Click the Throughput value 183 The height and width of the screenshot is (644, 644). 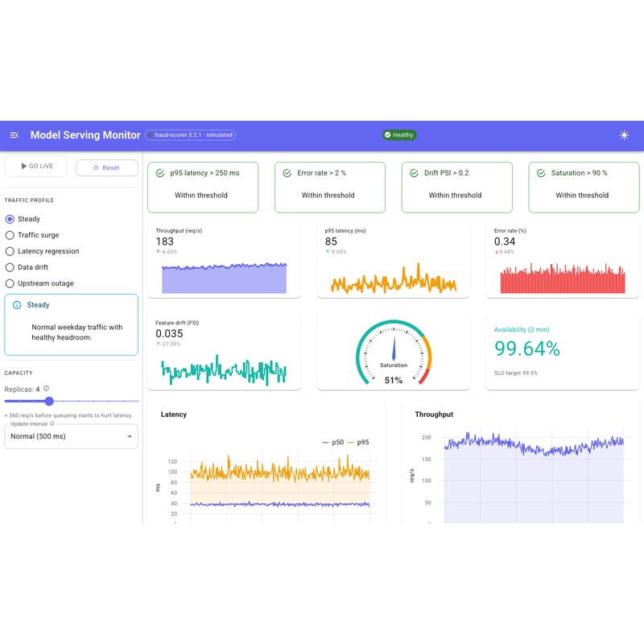click(x=165, y=242)
